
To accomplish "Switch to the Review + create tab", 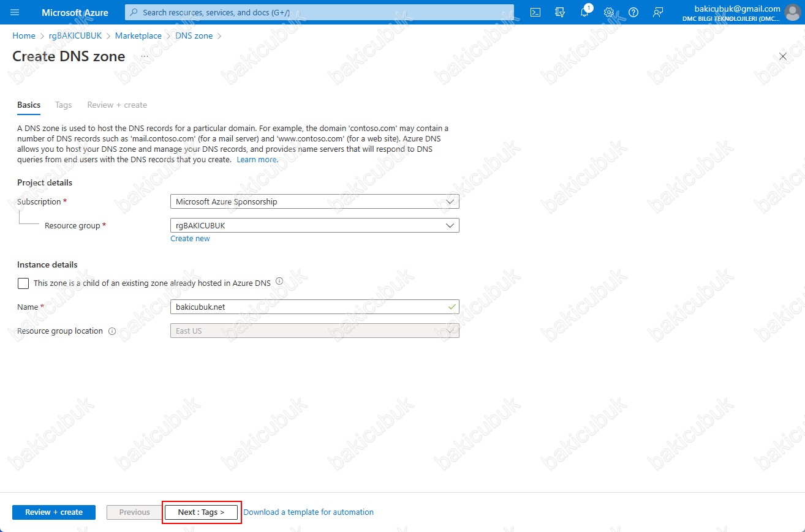I will [x=117, y=105].
